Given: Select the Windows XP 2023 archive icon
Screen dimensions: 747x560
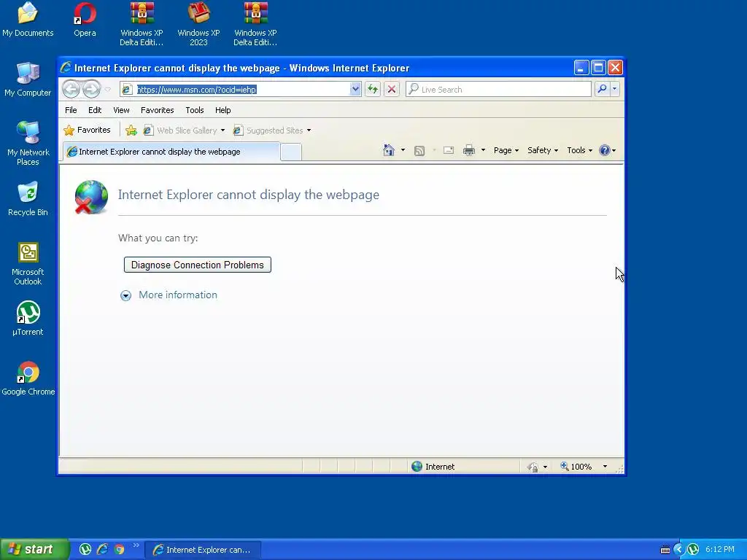Looking at the screenshot, I should point(198,24).
